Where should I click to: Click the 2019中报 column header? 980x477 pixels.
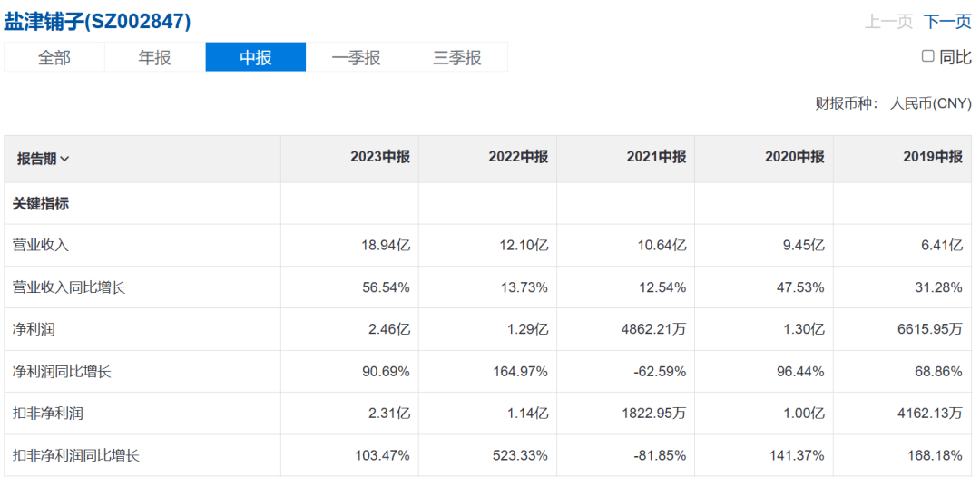(x=932, y=158)
